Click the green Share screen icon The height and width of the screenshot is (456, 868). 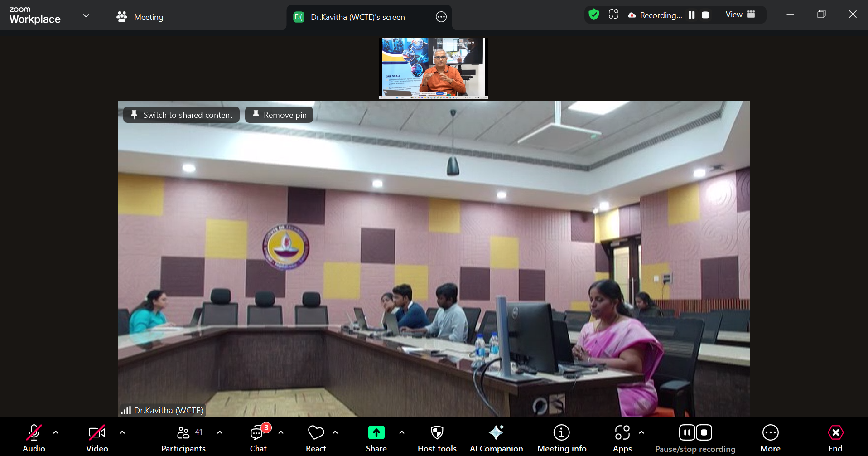click(376, 433)
